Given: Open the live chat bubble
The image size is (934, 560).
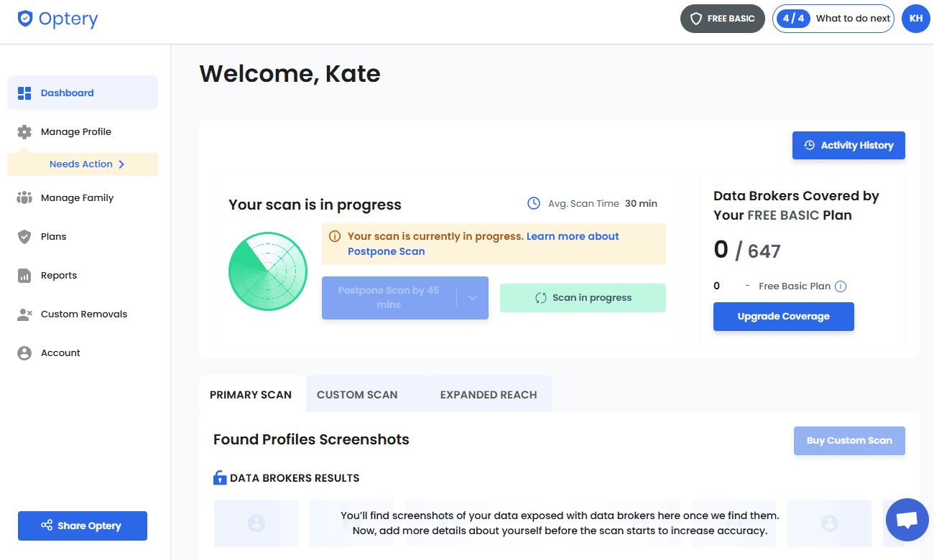Looking at the screenshot, I should [x=907, y=519].
